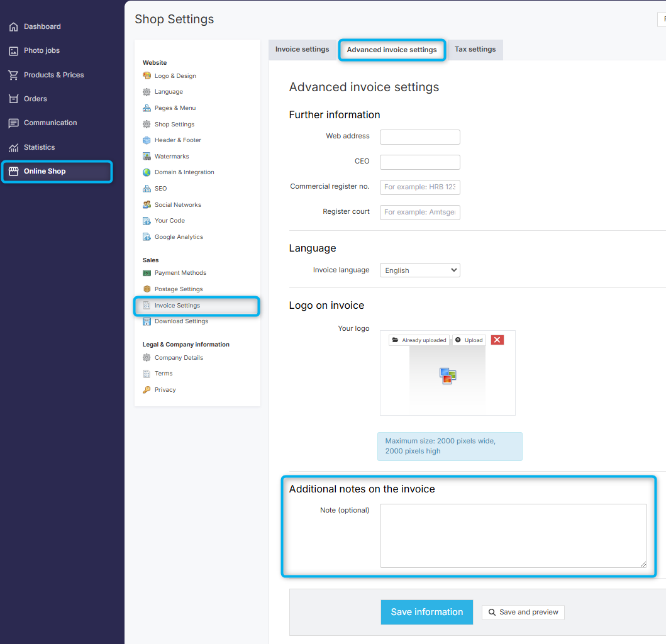Screen dimensions: 666x644
Task: Remove logo with the red X button
Action: click(x=497, y=340)
